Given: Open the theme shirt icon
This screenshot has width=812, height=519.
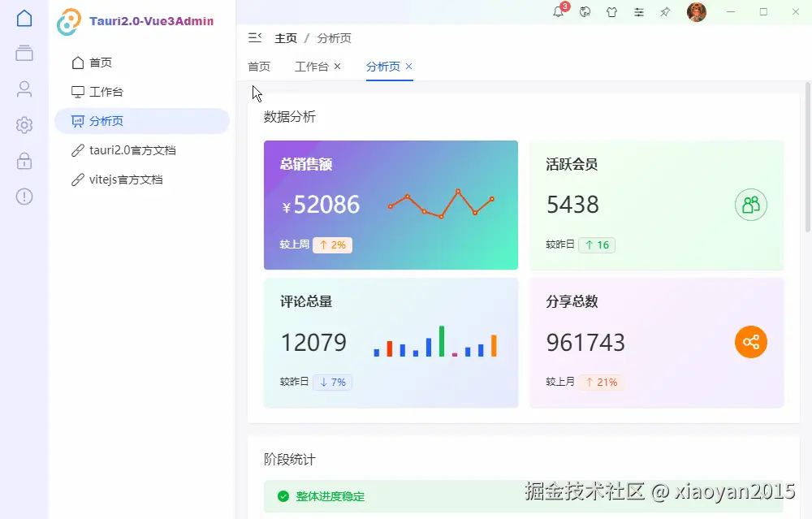Looking at the screenshot, I should 612,12.
